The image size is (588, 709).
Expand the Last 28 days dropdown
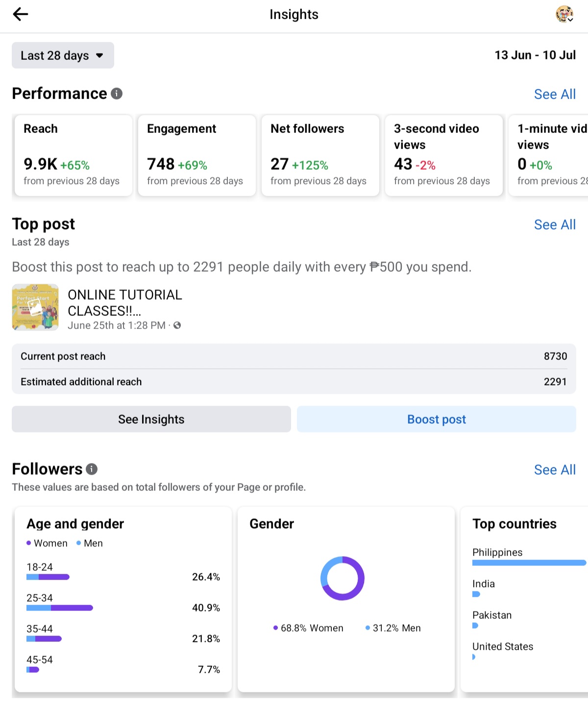(63, 55)
